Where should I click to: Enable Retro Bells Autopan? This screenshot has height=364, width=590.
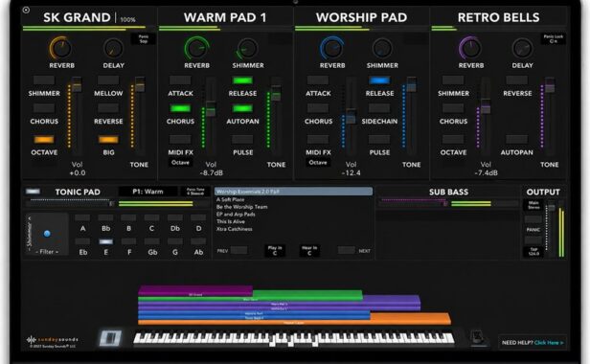(517, 140)
